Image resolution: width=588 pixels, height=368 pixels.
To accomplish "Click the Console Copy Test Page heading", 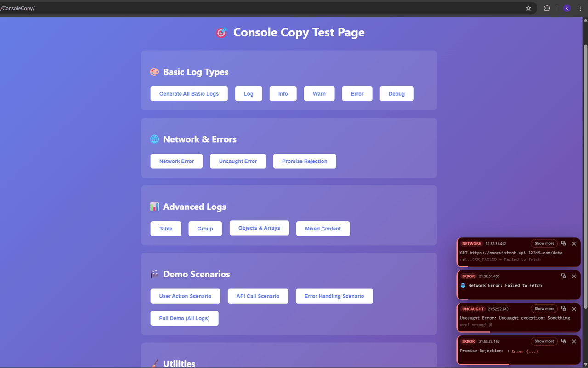I will pos(299,32).
